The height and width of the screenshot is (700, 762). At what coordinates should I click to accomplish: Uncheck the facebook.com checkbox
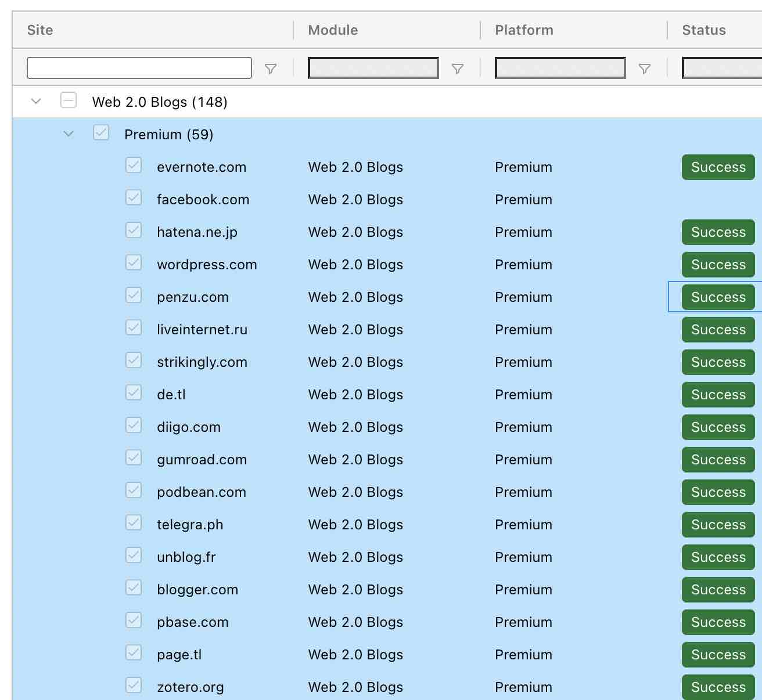133,198
